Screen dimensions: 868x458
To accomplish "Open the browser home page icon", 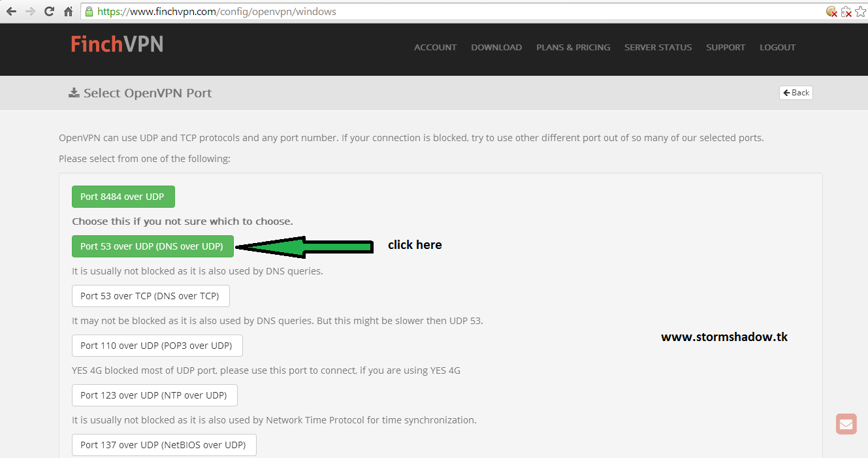I will (x=68, y=11).
